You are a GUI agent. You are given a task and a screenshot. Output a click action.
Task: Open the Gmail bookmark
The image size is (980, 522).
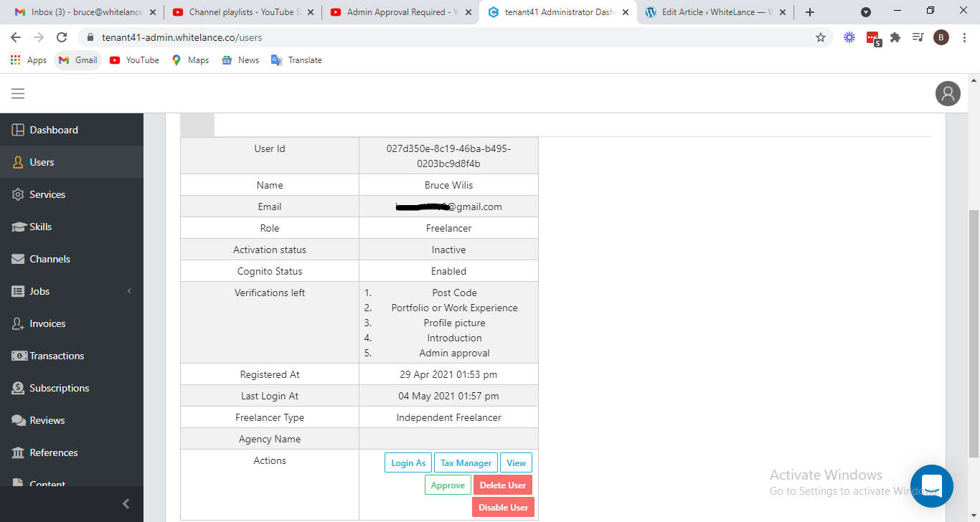tap(77, 60)
